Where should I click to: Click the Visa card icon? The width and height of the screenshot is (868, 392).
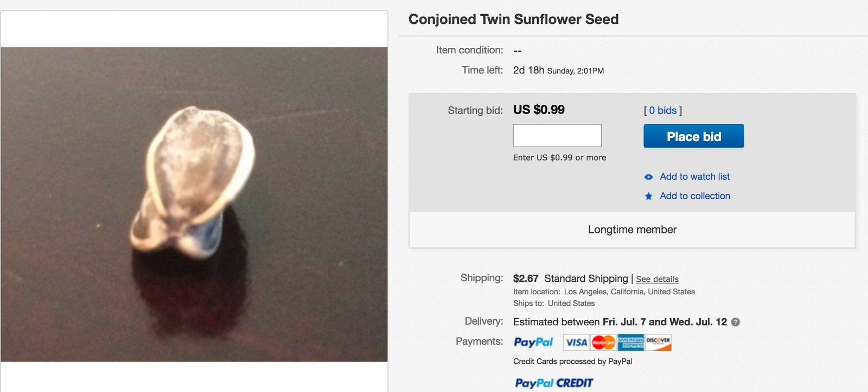click(x=576, y=343)
